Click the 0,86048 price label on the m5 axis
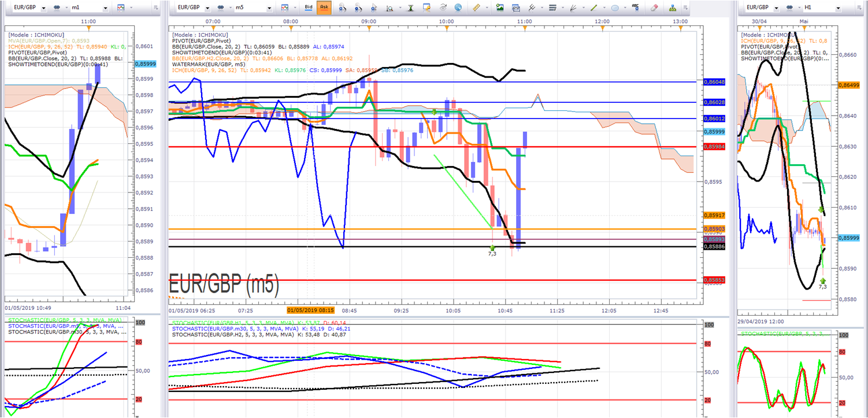Image resolution: width=868 pixels, height=418 pixels. point(714,82)
